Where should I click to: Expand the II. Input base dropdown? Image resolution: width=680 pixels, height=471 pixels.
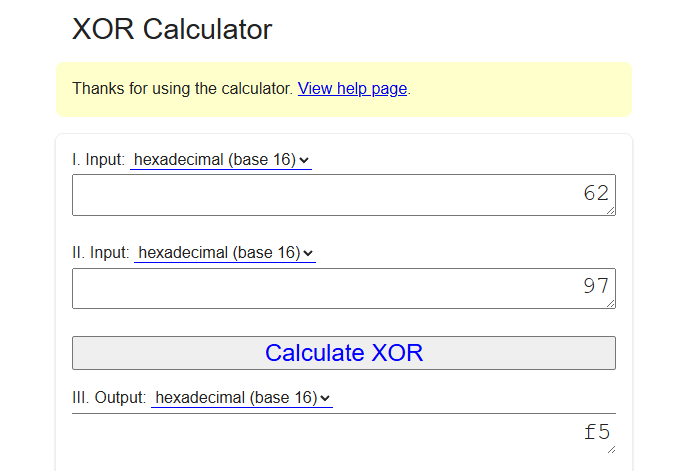click(225, 253)
